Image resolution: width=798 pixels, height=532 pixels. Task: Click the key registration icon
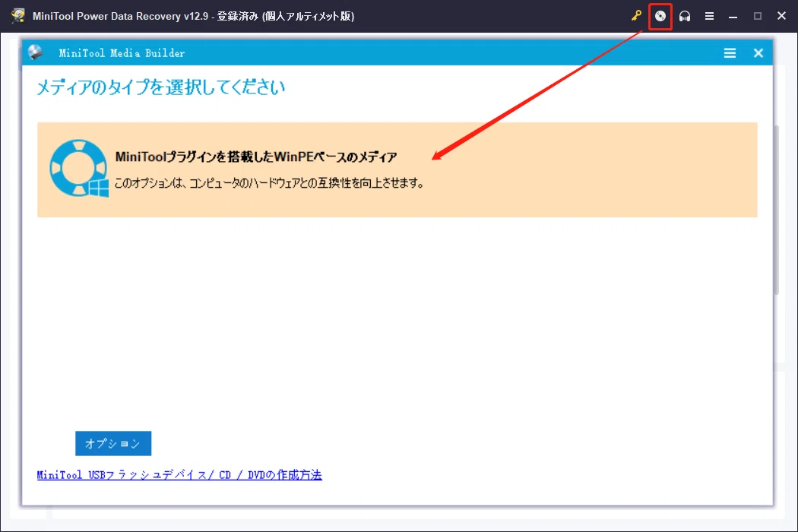point(636,16)
